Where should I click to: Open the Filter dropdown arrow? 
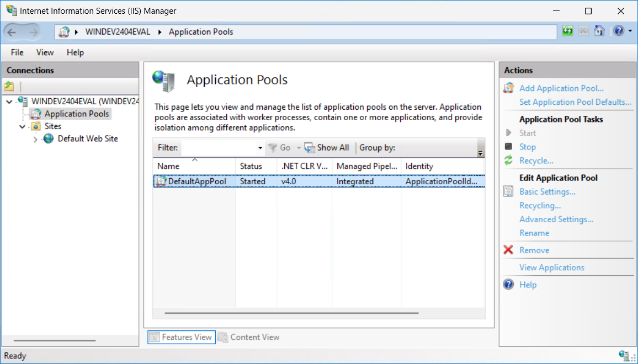[260, 148]
